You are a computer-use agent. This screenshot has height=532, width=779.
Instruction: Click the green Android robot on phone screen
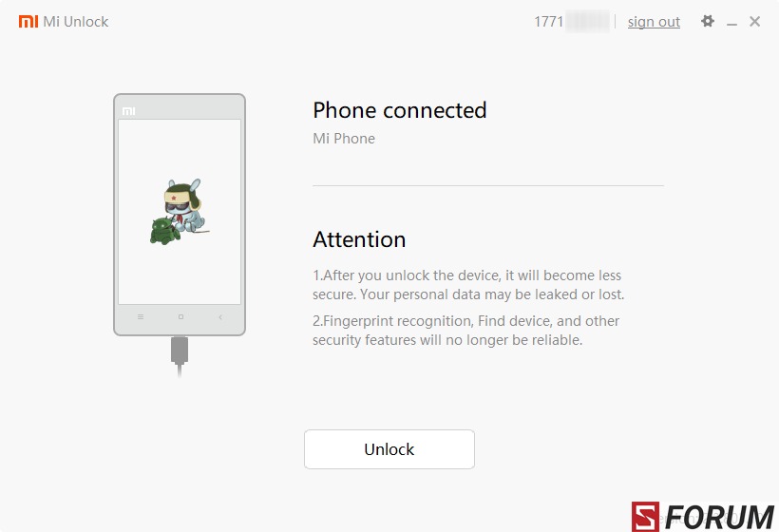click(x=164, y=231)
